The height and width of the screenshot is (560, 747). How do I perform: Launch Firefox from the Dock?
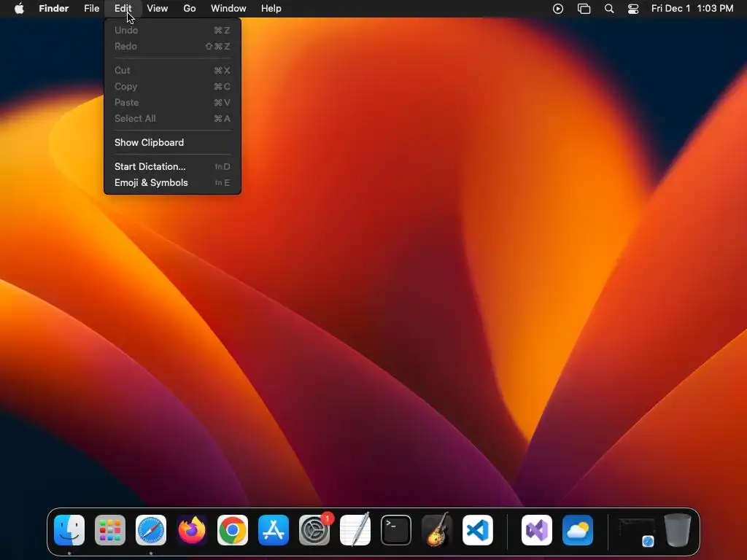tap(192, 530)
